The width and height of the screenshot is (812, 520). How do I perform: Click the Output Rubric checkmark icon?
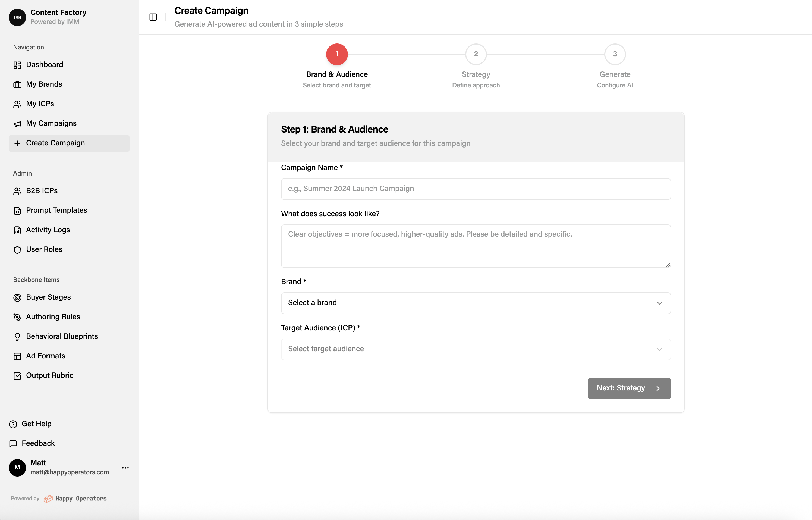click(x=18, y=375)
